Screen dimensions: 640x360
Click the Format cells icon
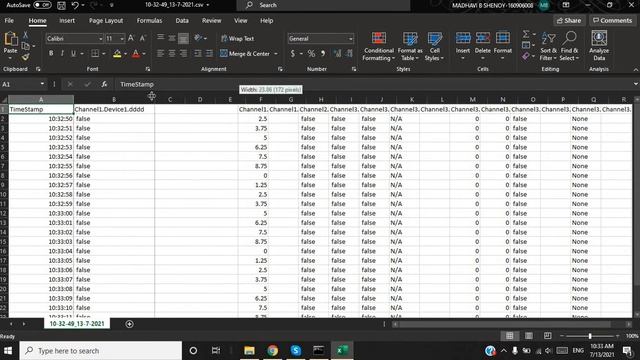tap(502, 38)
